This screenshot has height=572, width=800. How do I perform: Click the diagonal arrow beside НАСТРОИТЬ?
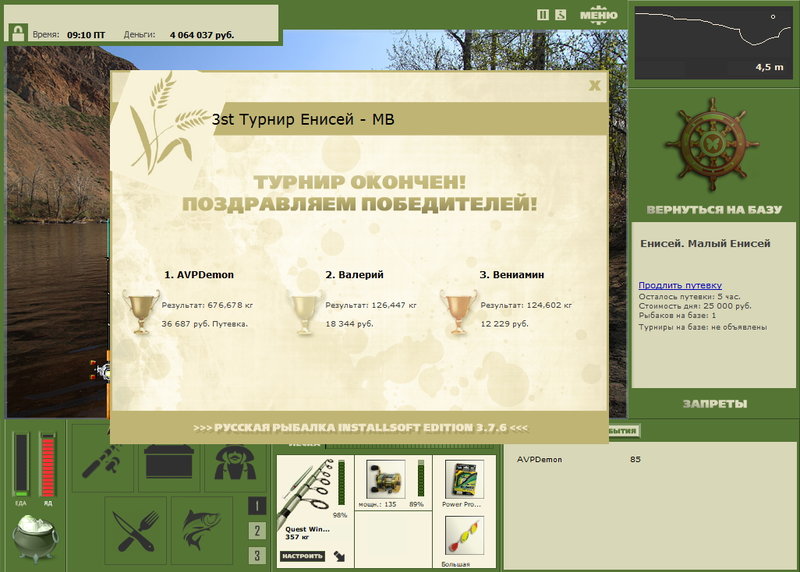click(339, 556)
